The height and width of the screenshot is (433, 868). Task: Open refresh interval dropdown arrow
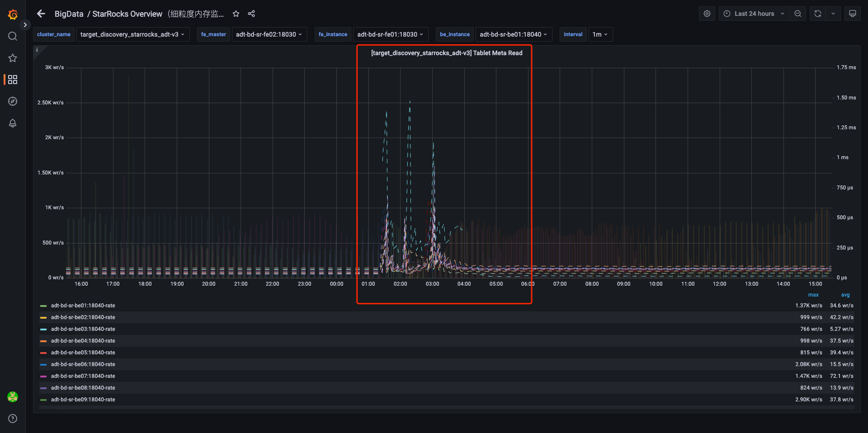click(x=833, y=14)
